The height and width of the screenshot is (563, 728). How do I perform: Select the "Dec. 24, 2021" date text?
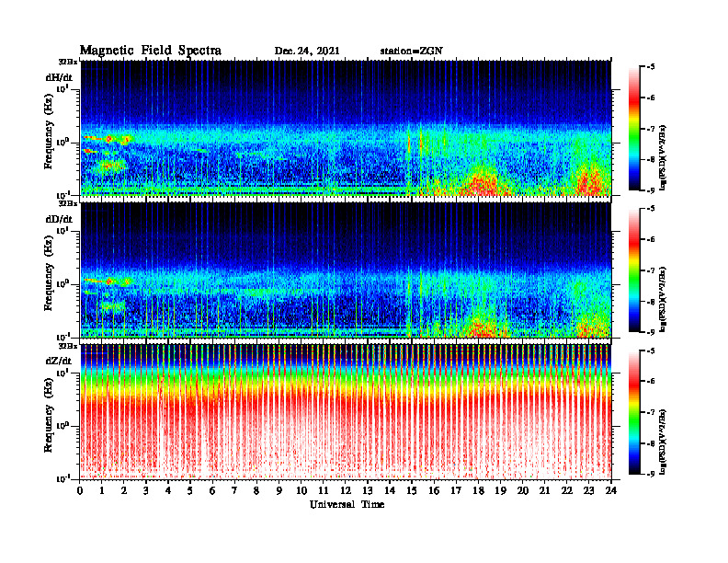click(307, 52)
